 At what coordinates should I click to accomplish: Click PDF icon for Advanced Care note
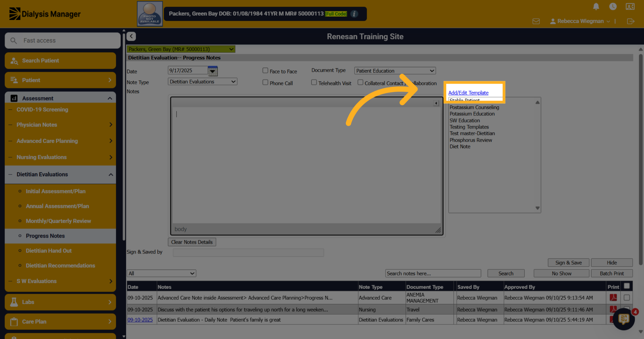coord(613,297)
